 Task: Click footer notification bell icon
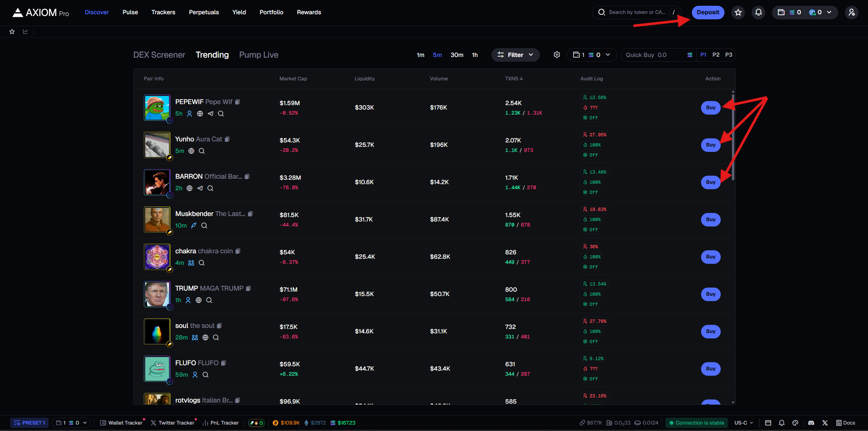pyautogui.click(x=782, y=423)
